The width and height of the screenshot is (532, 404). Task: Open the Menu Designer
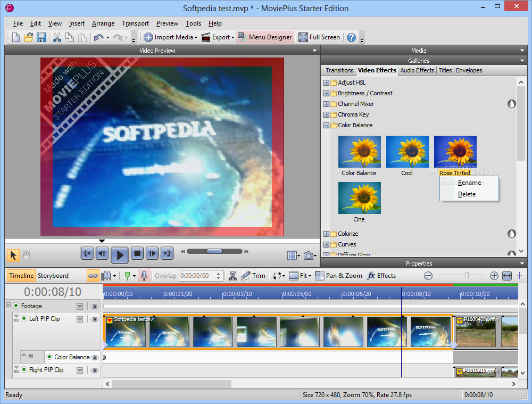264,37
